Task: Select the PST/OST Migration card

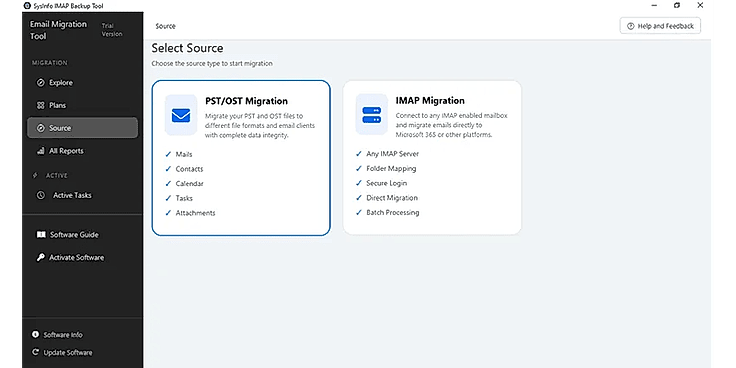Action: tap(241, 158)
